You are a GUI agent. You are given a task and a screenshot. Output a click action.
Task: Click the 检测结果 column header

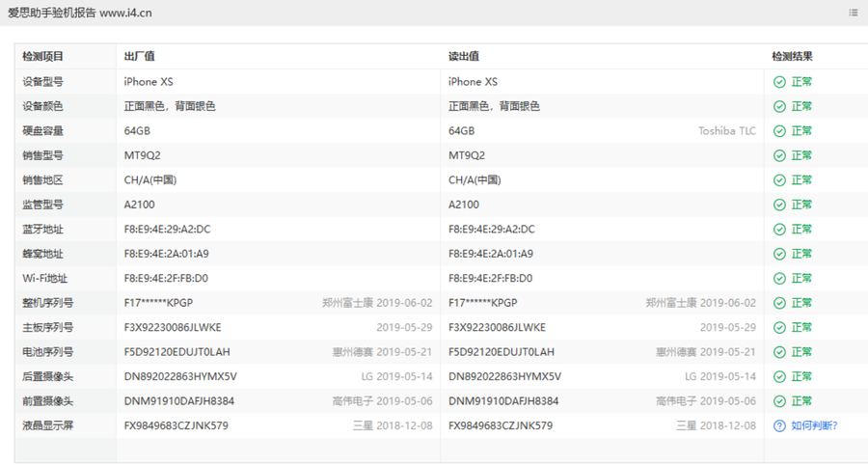(x=792, y=57)
